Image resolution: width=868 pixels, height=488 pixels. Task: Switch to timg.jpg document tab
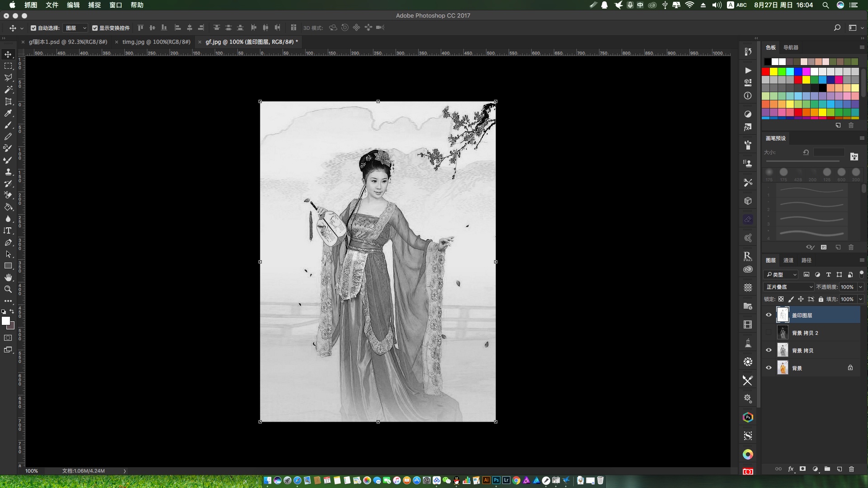[x=156, y=42]
